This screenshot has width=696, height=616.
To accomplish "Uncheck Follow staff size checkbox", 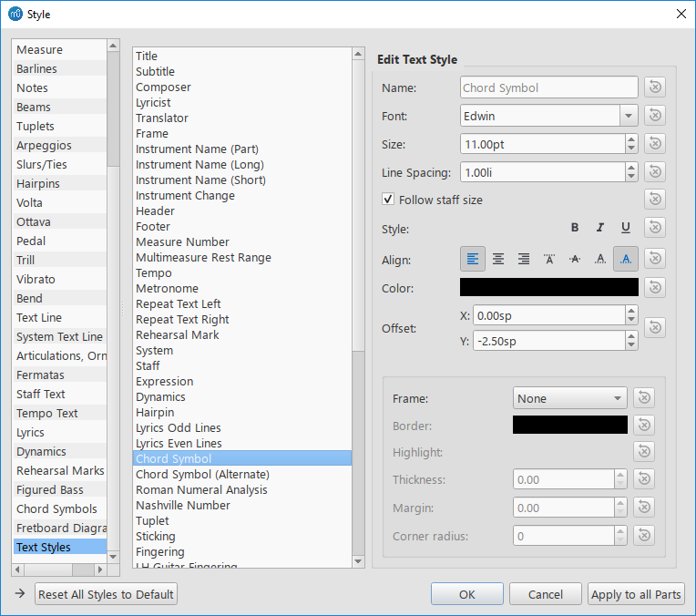I will pos(388,199).
